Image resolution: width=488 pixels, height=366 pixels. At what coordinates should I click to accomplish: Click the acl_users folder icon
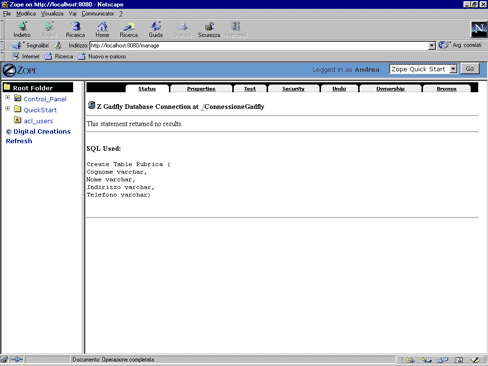point(18,120)
